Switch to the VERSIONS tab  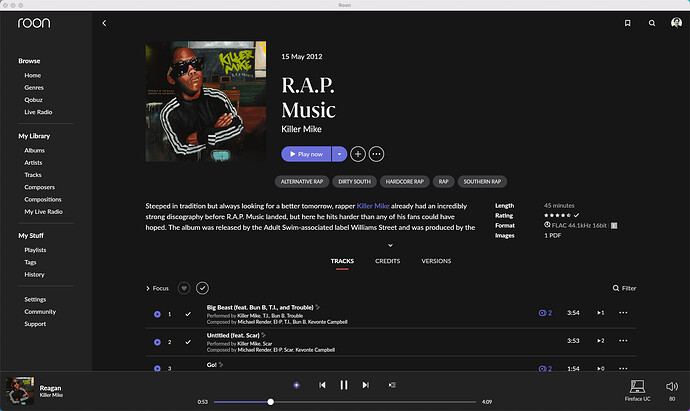[x=436, y=261]
